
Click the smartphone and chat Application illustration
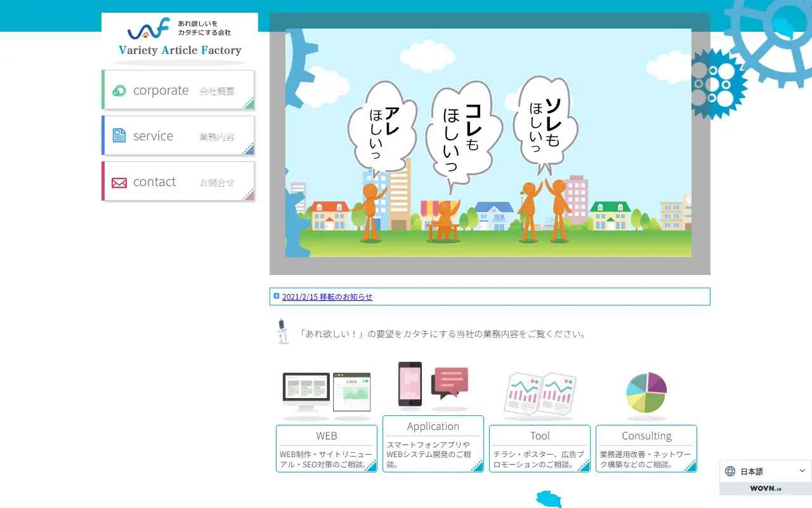coord(433,386)
